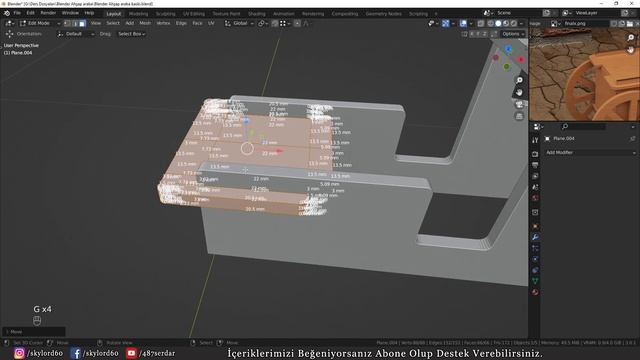This screenshot has height=360, width=640.
Task: Open the Global transform orientation dropdown
Action: coord(239,23)
